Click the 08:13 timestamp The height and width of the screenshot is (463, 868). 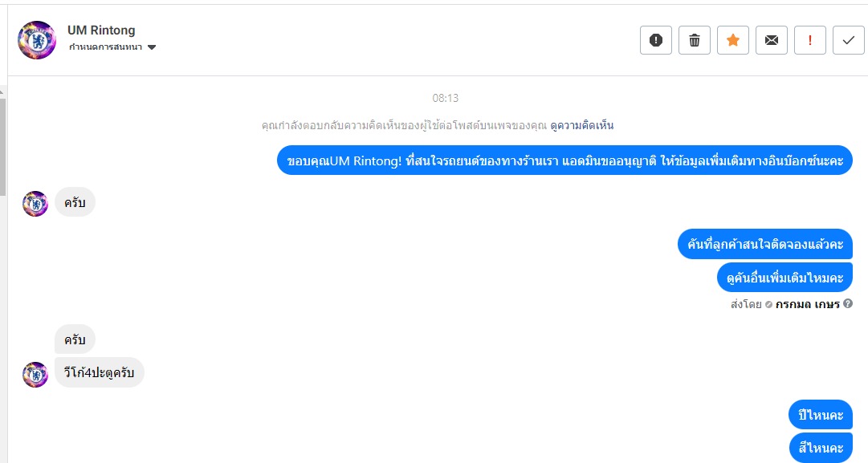coord(445,98)
